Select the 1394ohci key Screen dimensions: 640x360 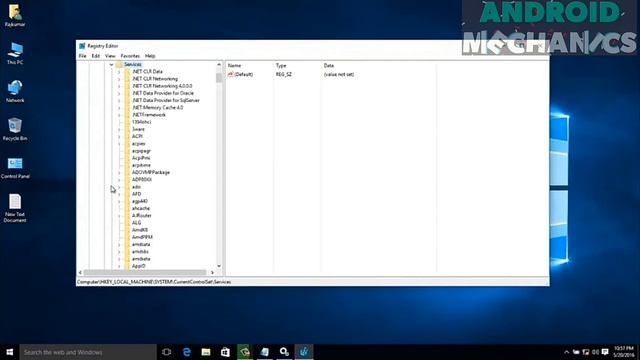141,122
